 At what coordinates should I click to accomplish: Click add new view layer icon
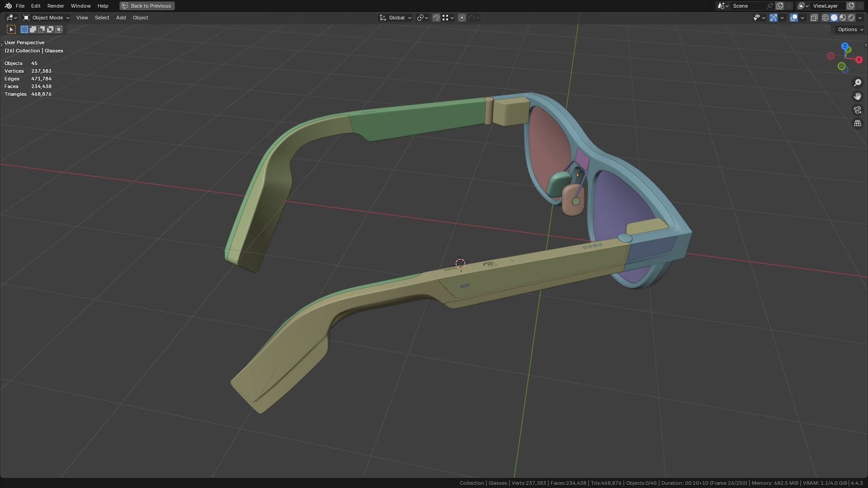point(851,6)
